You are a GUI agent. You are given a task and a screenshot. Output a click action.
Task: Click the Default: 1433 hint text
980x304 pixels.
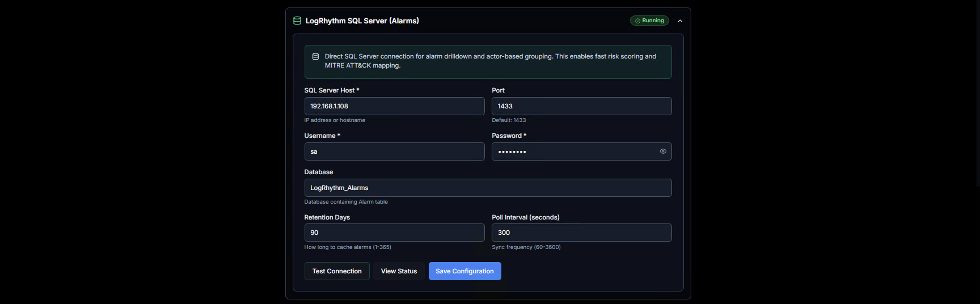click(509, 120)
